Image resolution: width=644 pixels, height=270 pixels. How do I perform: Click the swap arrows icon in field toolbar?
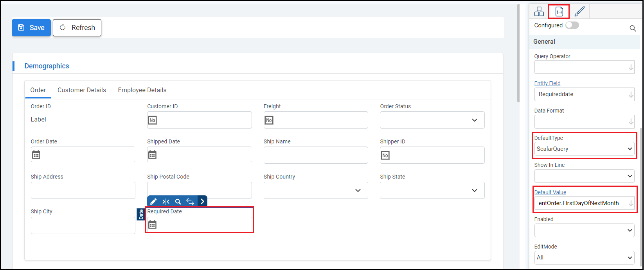coord(190,202)
